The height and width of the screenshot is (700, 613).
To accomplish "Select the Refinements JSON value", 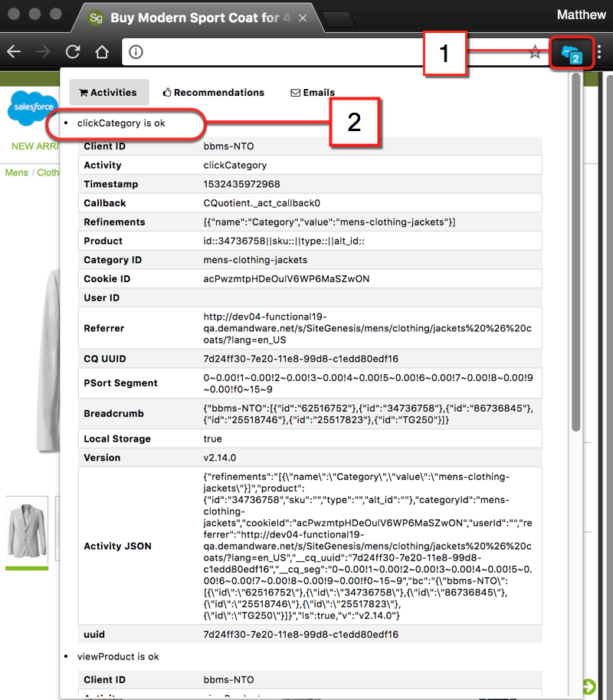I will pyautogui.click(x=329, y=222).
